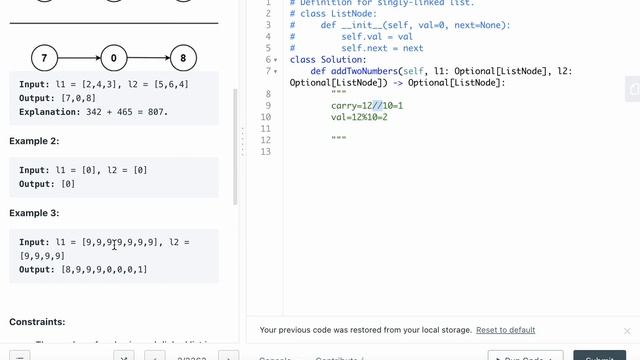Click the 'Output: [8,9,9,9,0,0,0,1]' text
This screenshot has width=640, height=360.
[83, 270]
